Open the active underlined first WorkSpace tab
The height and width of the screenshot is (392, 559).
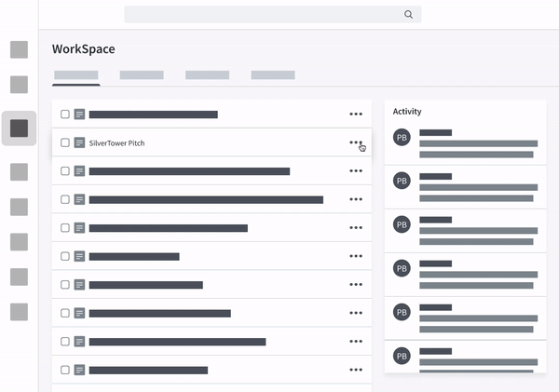coord(76,74)
